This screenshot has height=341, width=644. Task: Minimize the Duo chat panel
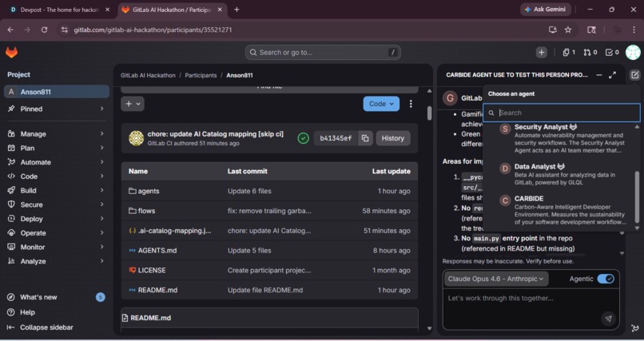pos(598,75)
